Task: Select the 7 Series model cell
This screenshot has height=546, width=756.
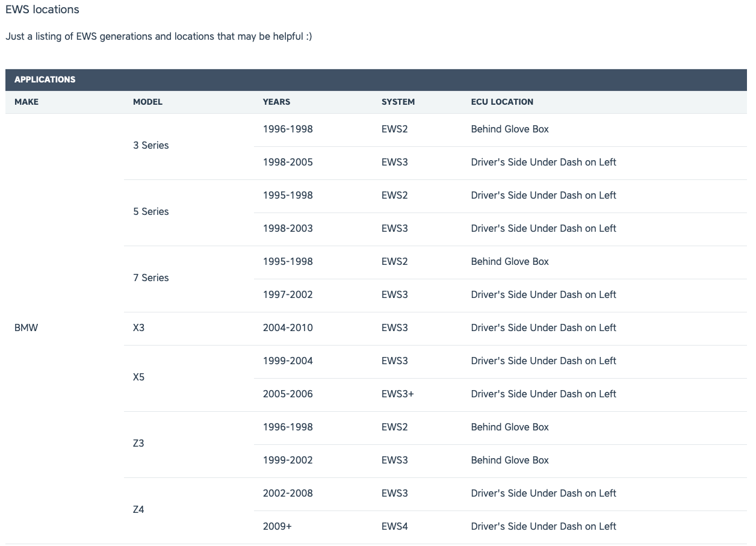Action: tap(150, 278)
